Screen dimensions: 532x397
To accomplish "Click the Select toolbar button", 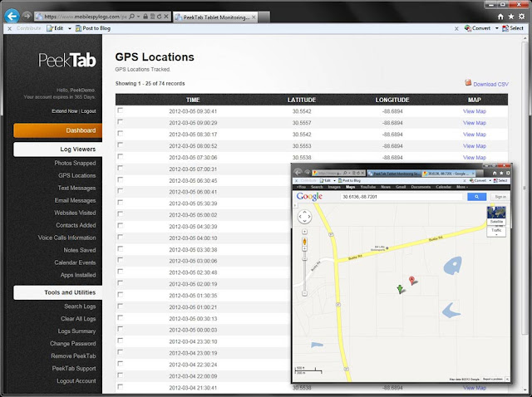I will (x=513, y=28).
